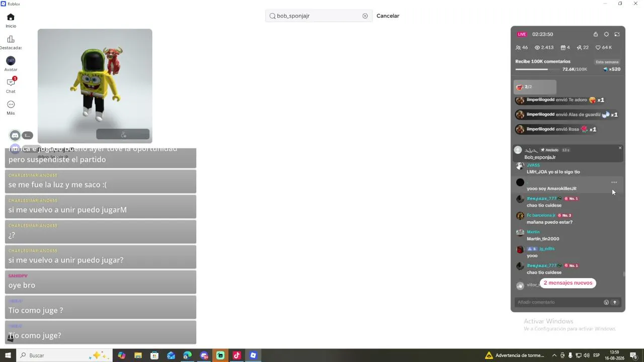The image size is (644, 362).
Task: Close the pinned Bob_esponjaJr comment
Action: click(620, 148)
